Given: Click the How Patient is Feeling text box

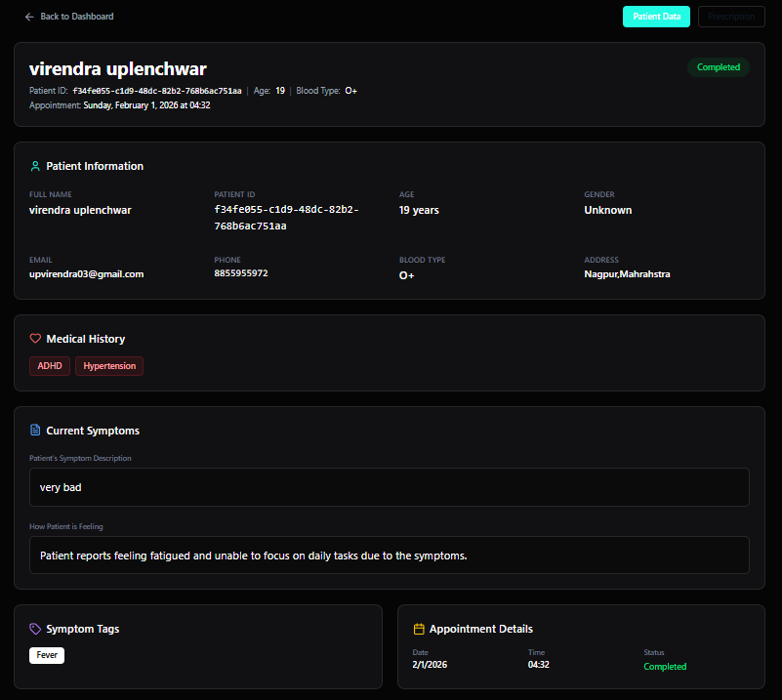Looking at the screenshot, I should 390,556.
